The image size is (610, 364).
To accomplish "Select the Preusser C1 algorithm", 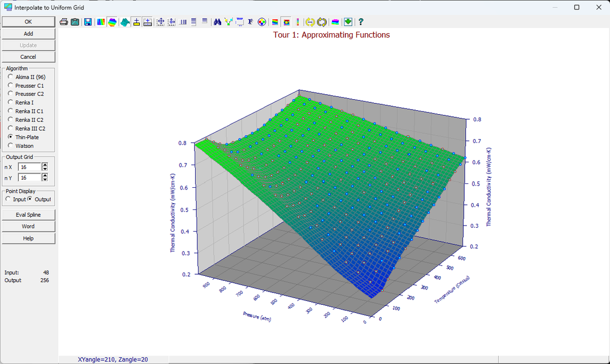I will 26,85.
